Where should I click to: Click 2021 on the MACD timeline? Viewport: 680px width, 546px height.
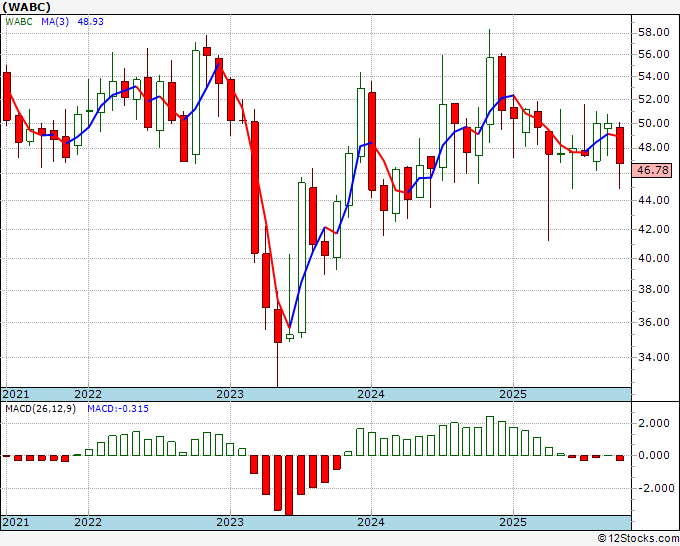point(16,522)
